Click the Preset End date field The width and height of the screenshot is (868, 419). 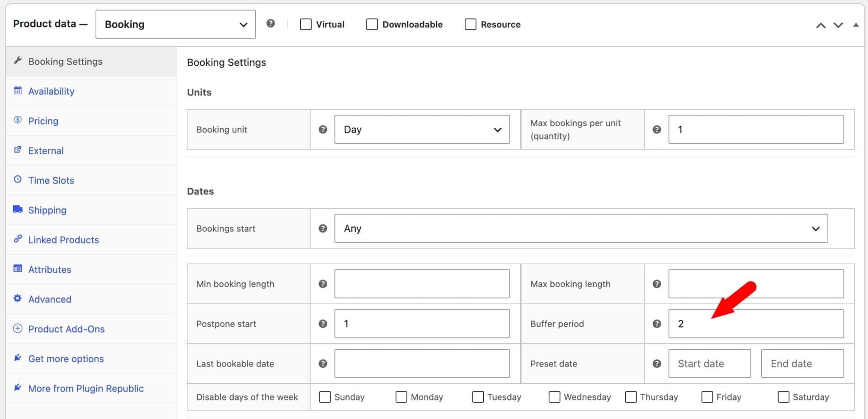pos(802,363)
